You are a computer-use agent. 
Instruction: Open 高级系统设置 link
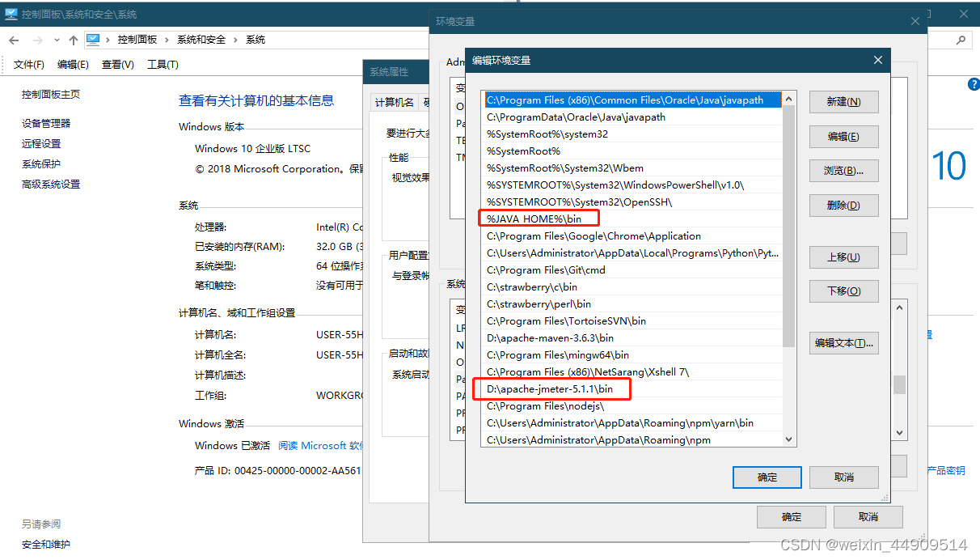(x=51, y=184)
